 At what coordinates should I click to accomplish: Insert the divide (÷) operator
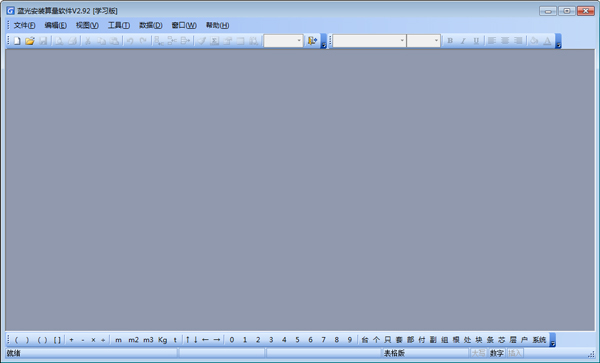[103, 340]
